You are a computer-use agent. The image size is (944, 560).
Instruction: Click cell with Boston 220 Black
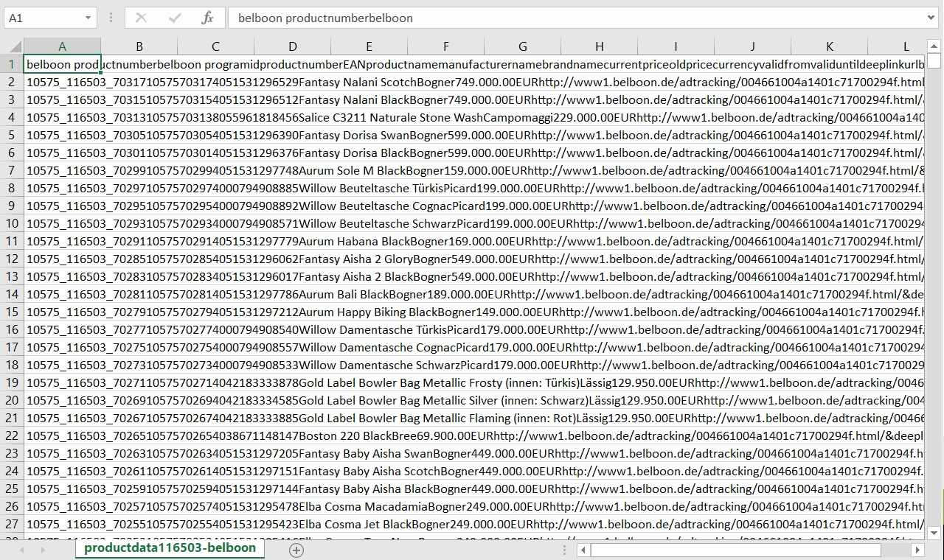(x=62, y=435)
